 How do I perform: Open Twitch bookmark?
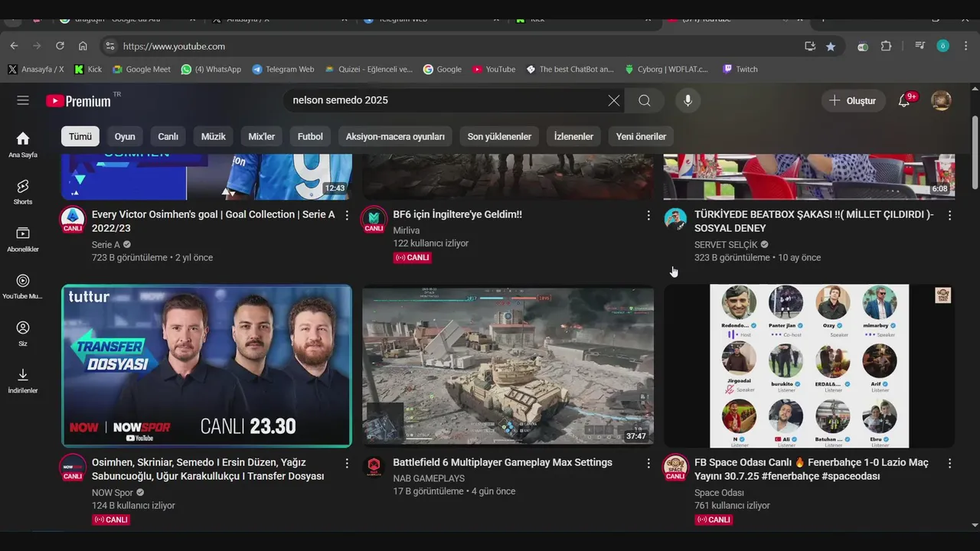click(740, 69)
